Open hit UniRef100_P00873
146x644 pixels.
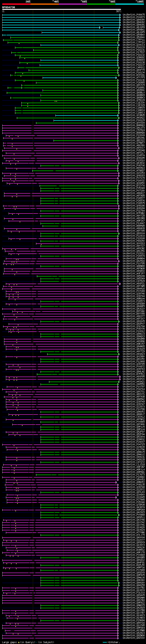click(134, 17)
